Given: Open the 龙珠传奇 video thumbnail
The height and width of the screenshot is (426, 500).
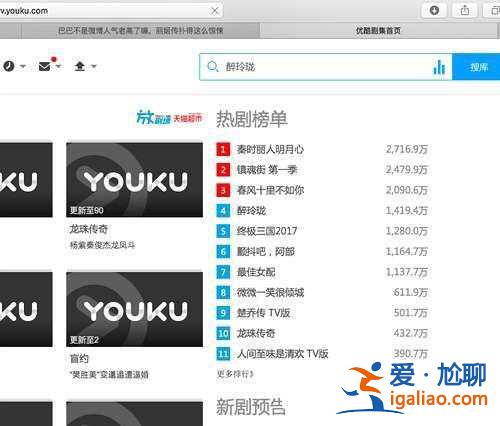Looking at the screenshot, I should pos(134,180).
